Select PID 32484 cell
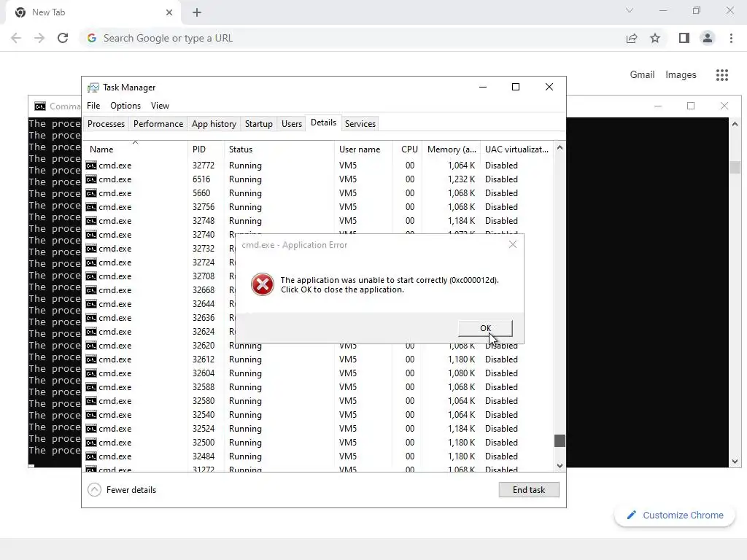This screenshot has width=747, height=560. (x=204, y=456)
